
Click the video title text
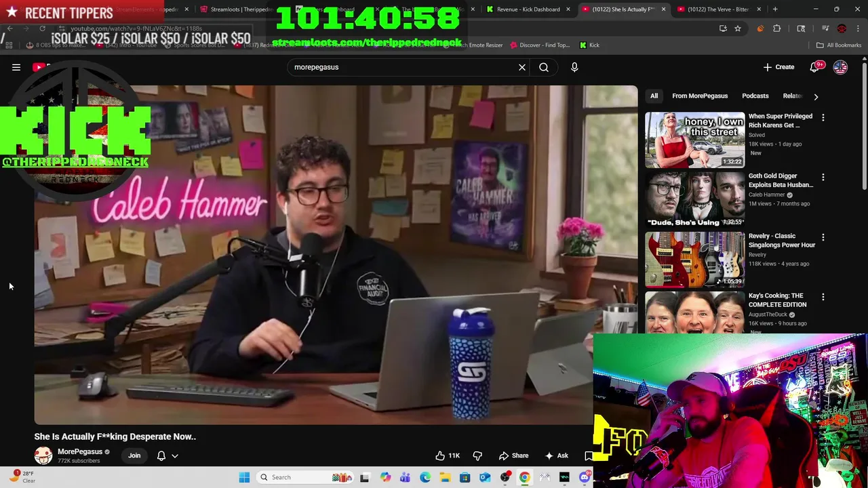[x=115, y=436]
